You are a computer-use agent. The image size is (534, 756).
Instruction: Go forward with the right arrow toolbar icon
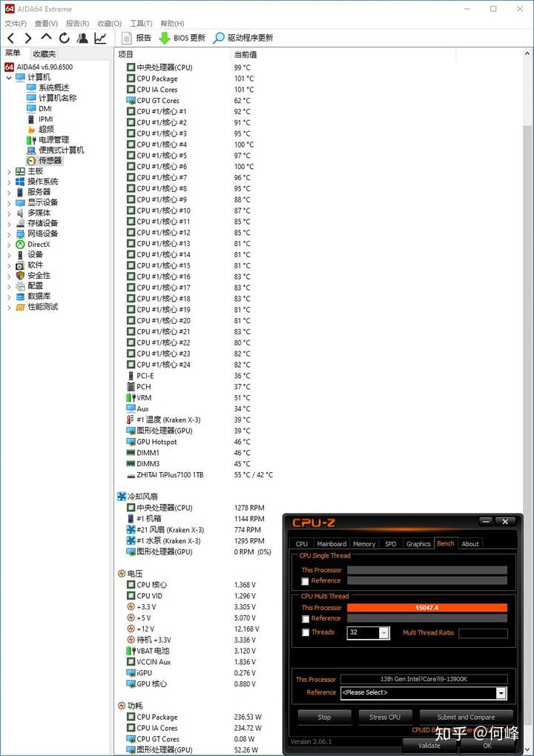tap(28, 38)
